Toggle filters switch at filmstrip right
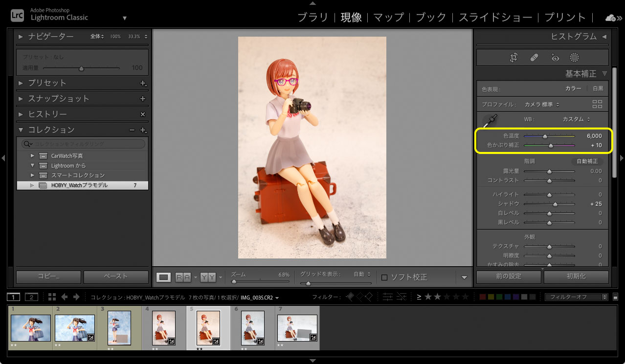This screenshot has width=625, height=364. tap(615, 297)
